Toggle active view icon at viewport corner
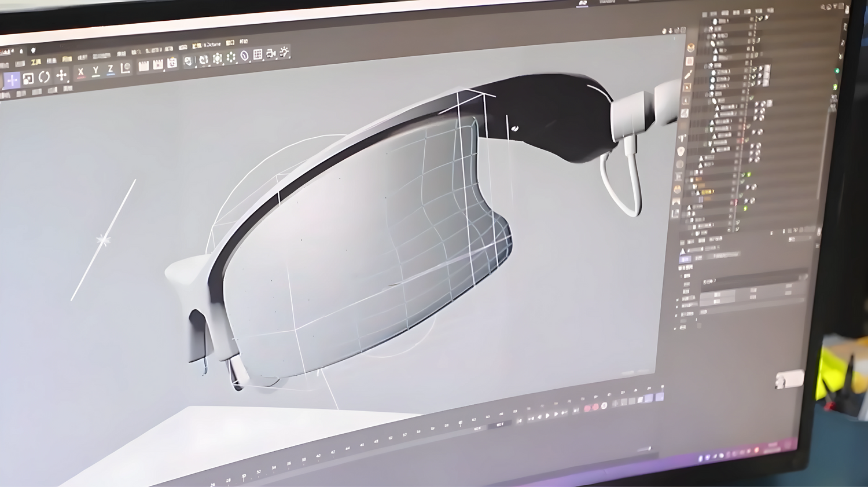 click(x=683, y=30)
